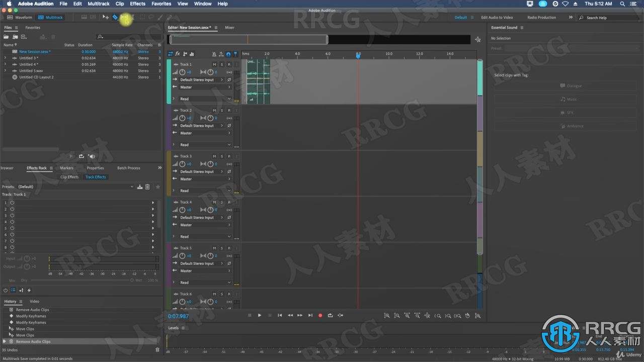644x362 pixels.
Task: Open the Effects menu
Action: tap(137, 4)
